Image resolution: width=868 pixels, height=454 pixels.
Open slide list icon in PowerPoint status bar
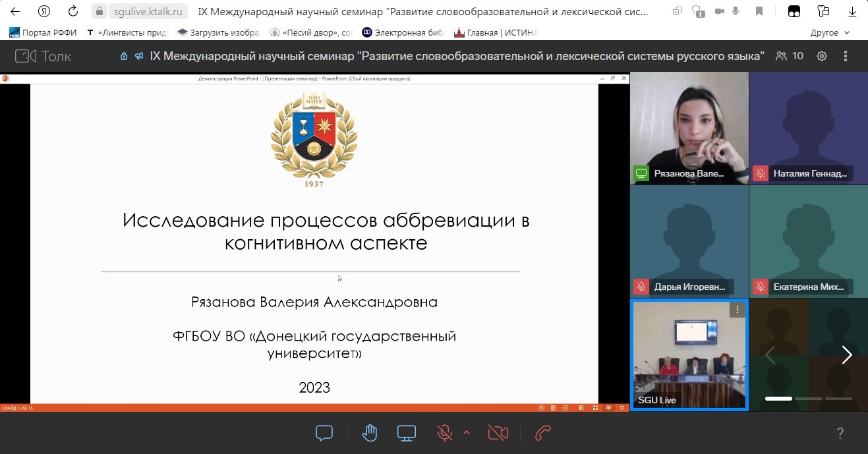click(x=554, y=408)
